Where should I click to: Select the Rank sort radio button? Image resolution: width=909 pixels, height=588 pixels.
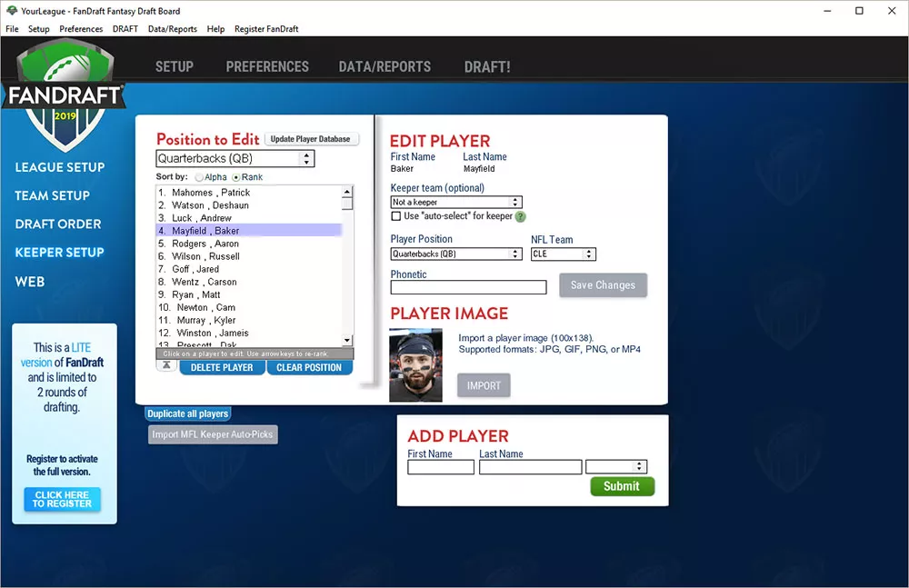236,177
